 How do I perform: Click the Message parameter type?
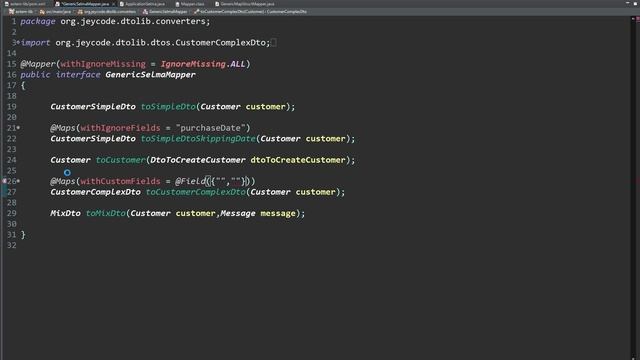point(238,213)
